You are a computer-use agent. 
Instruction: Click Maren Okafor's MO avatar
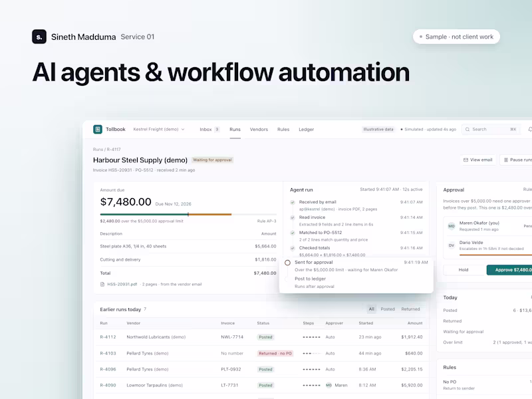(x=452, y=226)
